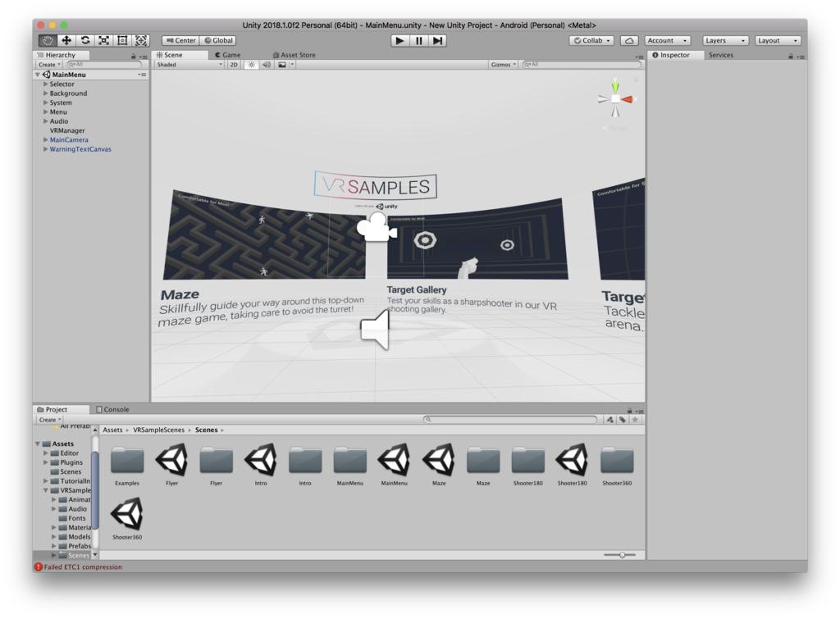Click the save search star icon

point(636,420)
